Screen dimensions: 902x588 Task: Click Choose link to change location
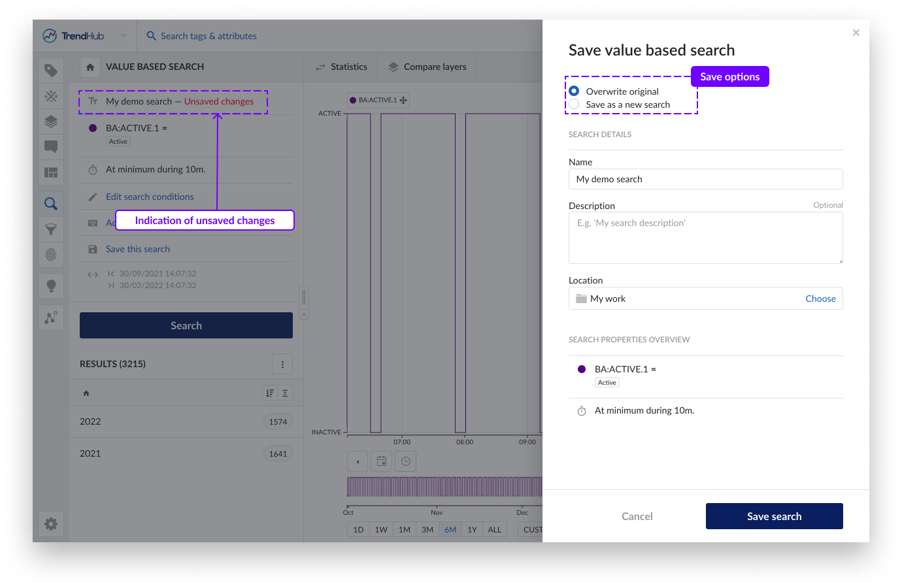click(820, 299)
